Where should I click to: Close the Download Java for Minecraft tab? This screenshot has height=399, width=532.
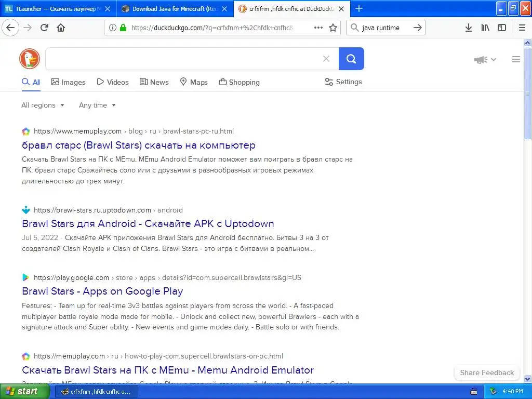(224, 9)
